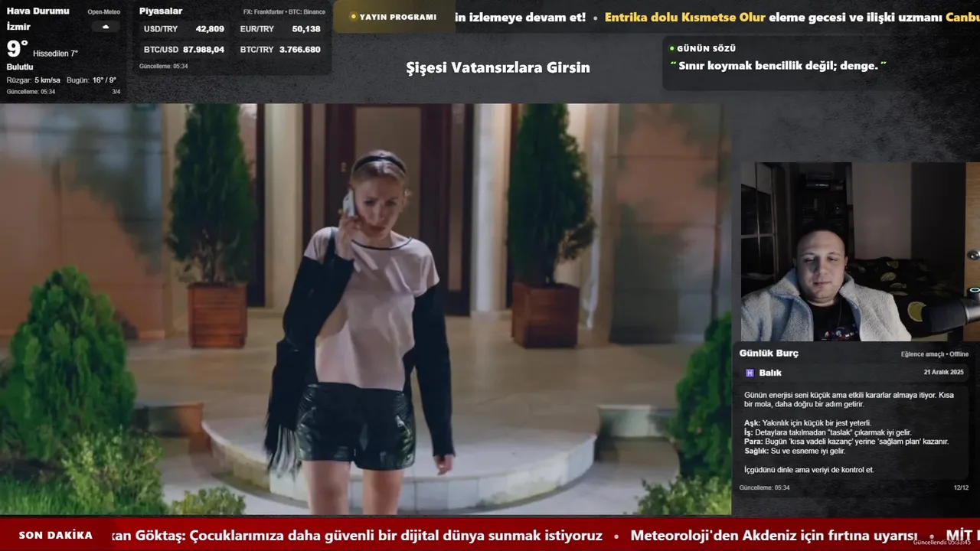Click the Göktaş digital world news headline
980x551 pixels.
(x=357, y=536)
